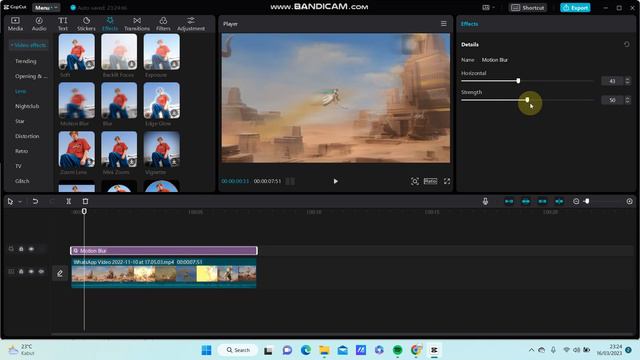
Task: Open the Filters tab
Action: tap(163, 24)
